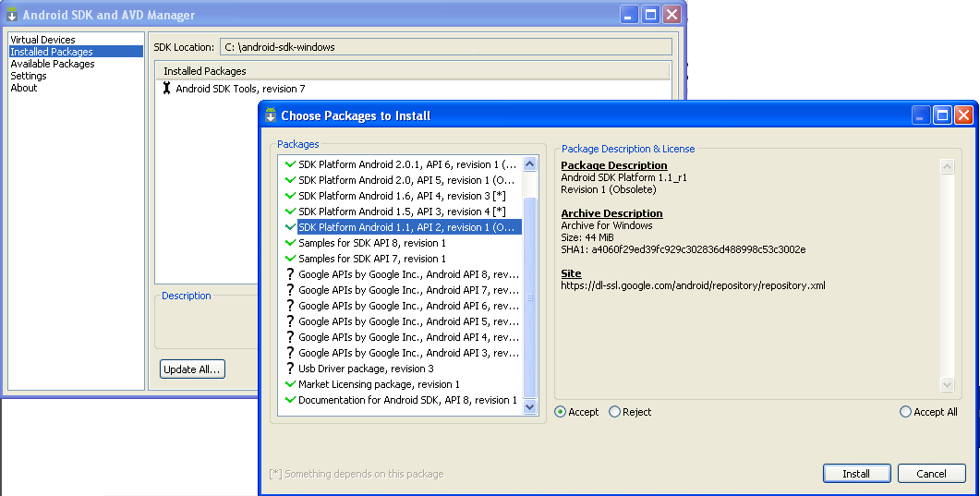
Task: Select Google APIs by Google Inc., Android API 5
Action: coord(401,321)
